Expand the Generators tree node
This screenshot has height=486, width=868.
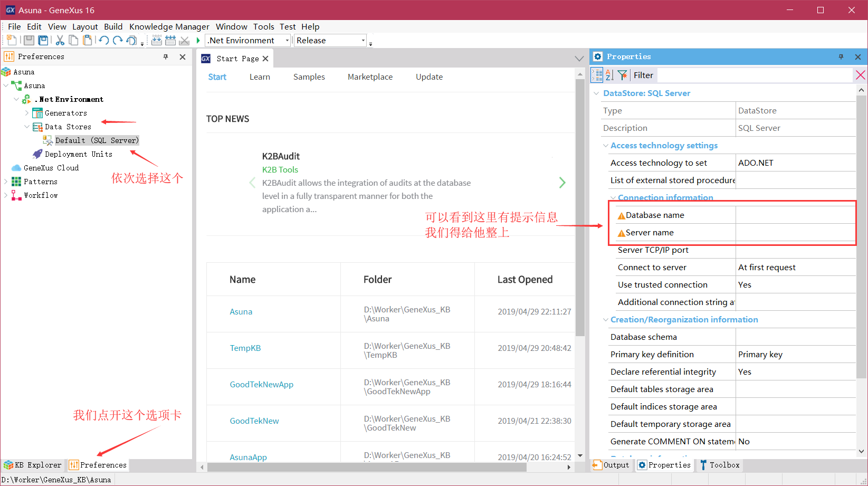click(x=27, y=113)
